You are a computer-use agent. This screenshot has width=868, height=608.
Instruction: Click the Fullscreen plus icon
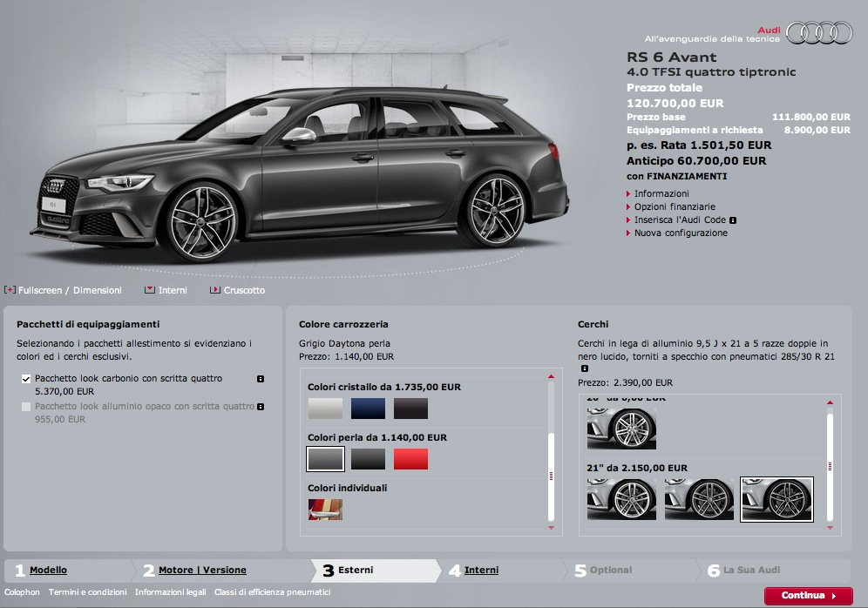[10, 289]
